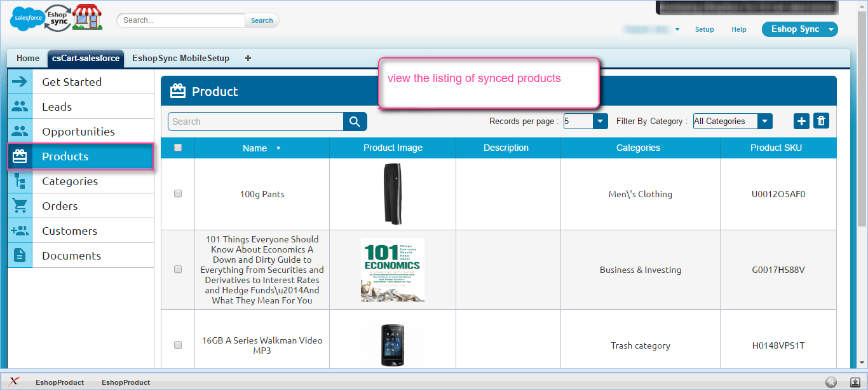
Task: Open Orders using the shopping cart icon
Action: [19, 205]
